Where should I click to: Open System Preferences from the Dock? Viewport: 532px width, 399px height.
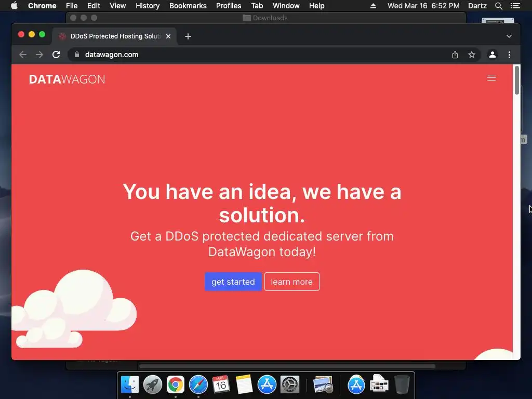290,385
